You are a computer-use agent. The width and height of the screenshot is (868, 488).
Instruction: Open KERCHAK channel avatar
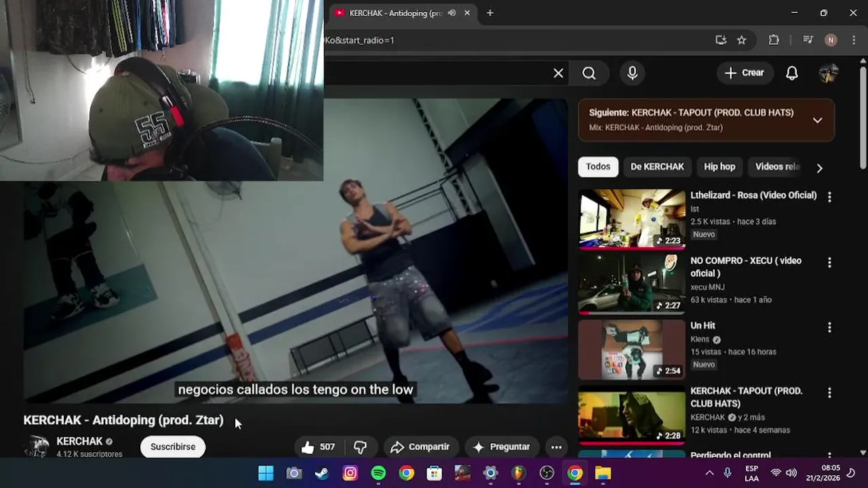click(x=36, y=447)
